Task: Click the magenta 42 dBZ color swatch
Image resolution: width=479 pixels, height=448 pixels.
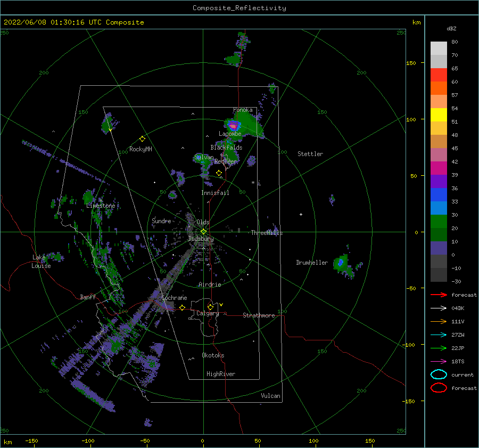Action: 439,168
